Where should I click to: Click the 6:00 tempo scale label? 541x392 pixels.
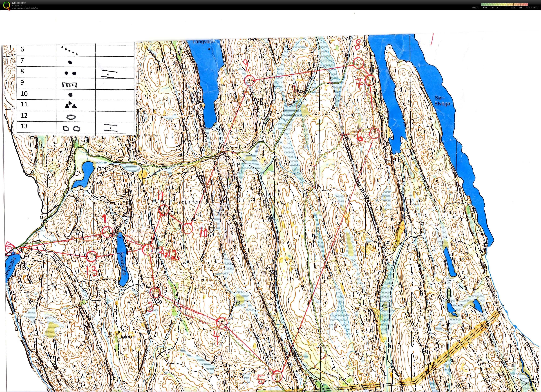(x=499, y=7)
